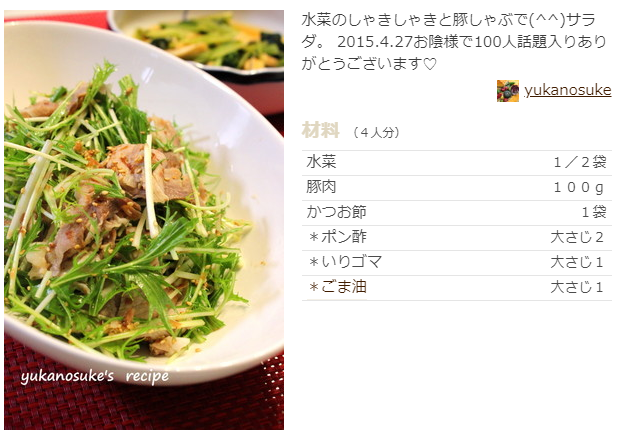Open the mizuna salad recipe photo
This screenshot has width=629, height=445.
point(144,220)
